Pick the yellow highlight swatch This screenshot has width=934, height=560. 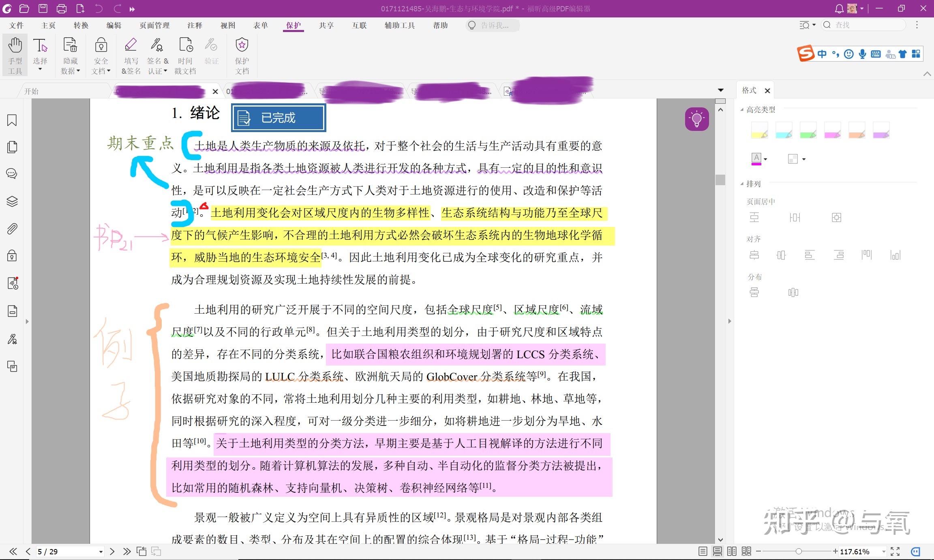coord(759,130)
